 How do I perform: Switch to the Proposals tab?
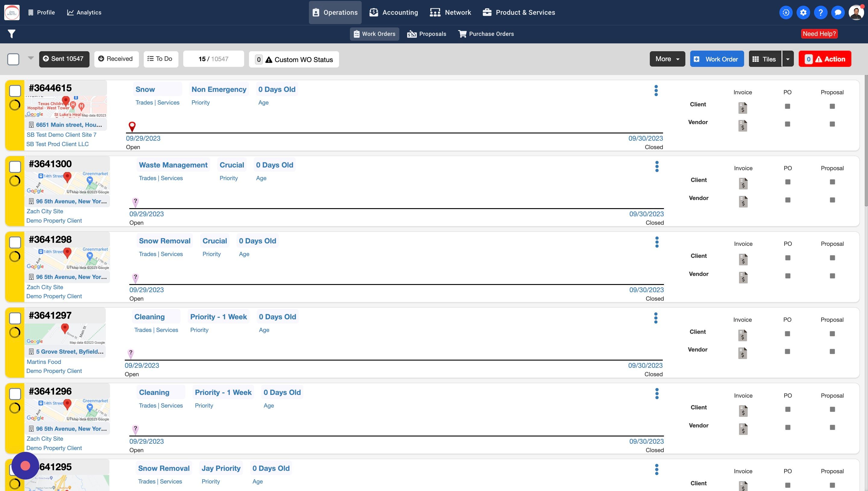click(x=427, y=34)
